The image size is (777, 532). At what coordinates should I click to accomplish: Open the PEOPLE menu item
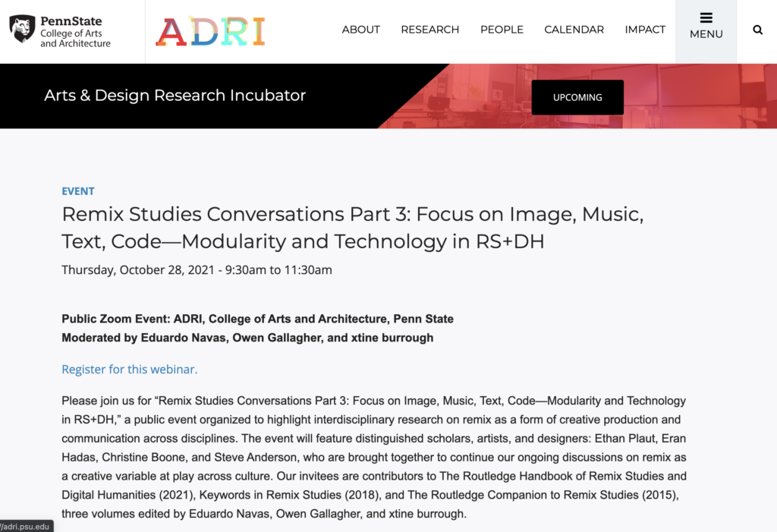pos(502,30)
